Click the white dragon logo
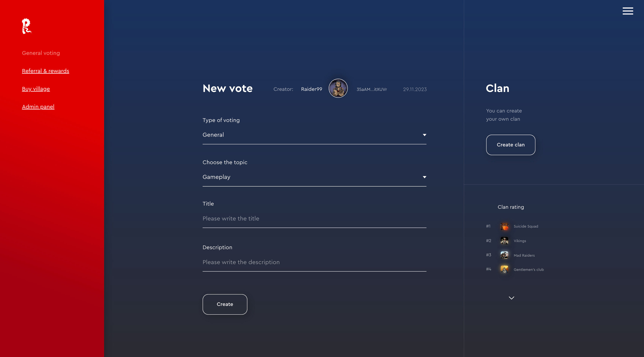The height and width of the screenshot is (357, 644). point(27,26)
